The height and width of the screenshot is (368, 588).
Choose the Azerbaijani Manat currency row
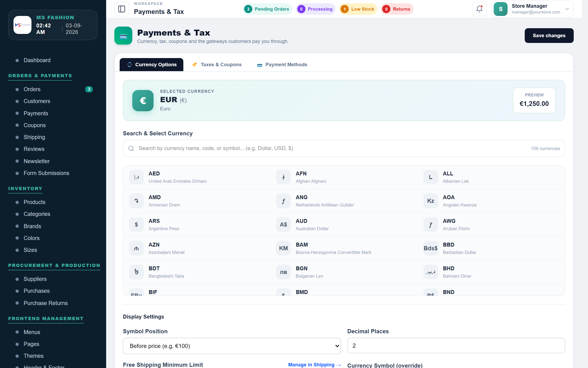click(x=197, y=248)
